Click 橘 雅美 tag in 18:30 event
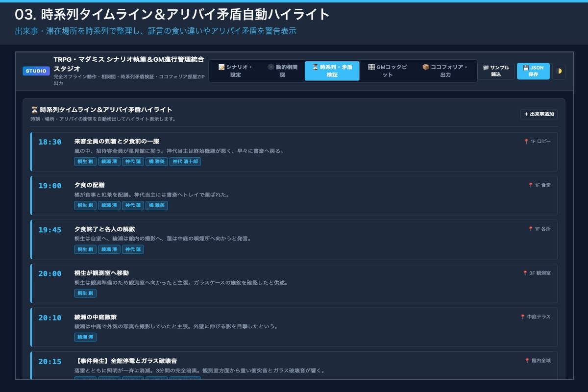This screenshot has width=588, height=392. [157, 162]
